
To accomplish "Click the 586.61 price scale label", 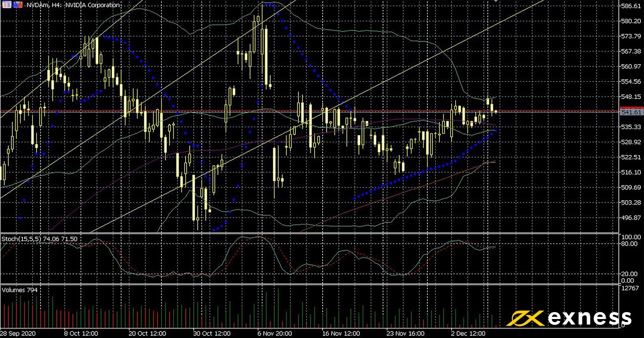I will pos(631,6).
